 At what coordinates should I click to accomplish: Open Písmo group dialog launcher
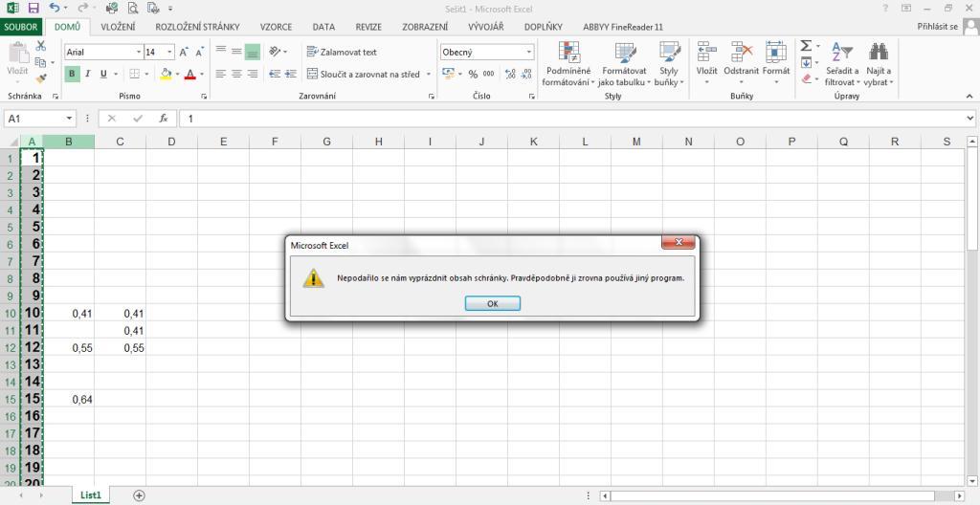coord(205,97)
